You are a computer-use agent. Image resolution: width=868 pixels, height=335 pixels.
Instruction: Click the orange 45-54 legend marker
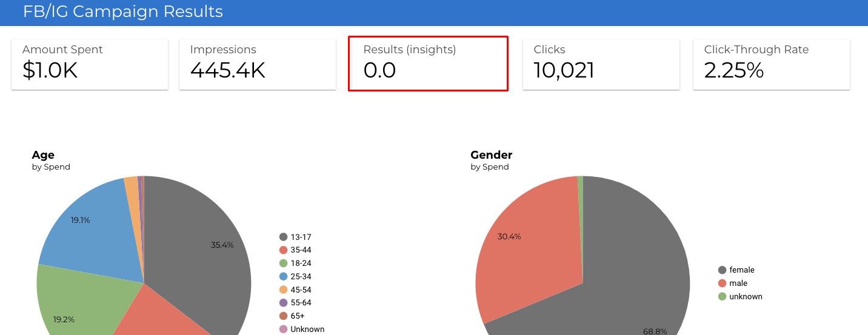click(x=283, y=290)
